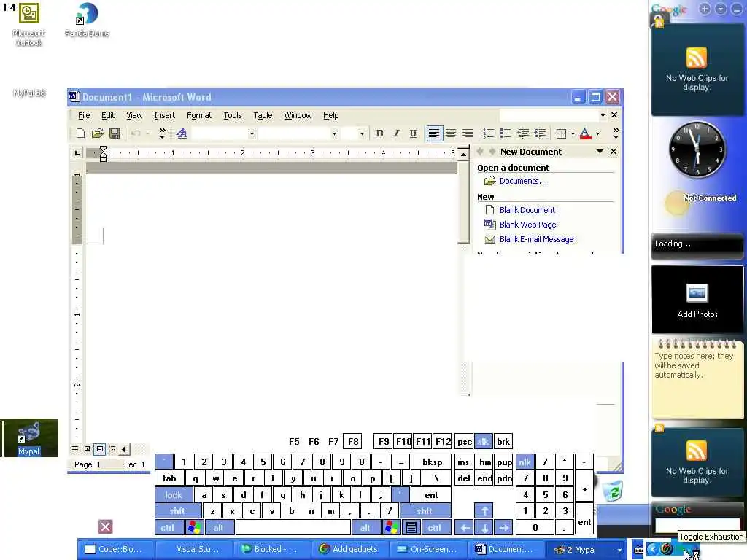This screenshot has height=560, width=747.
Task: Switch to Normal view in Word status area
Action: coord(75,448)
